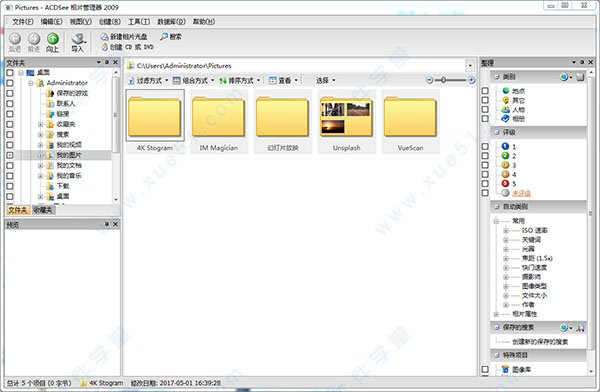Click the green rating 2 ball icon
The height and width of the screenshot is (392, 600).
pyautogui.click(x=505, y=155)
